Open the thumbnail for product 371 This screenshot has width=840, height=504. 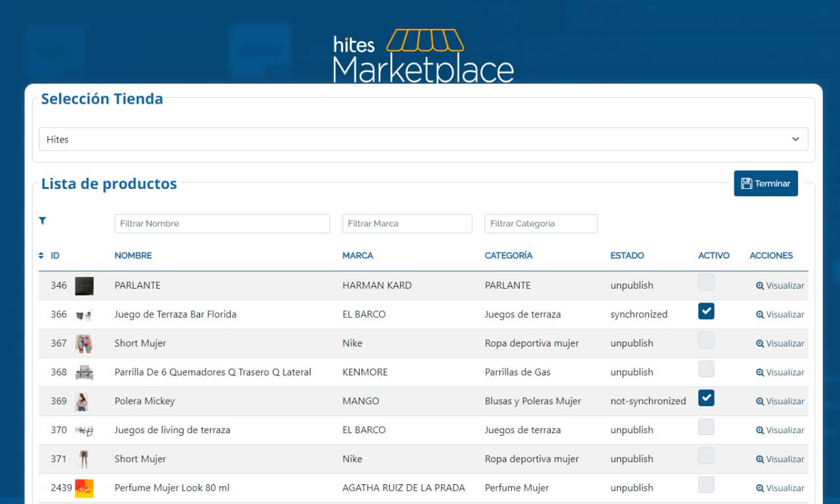click(83, 459)
